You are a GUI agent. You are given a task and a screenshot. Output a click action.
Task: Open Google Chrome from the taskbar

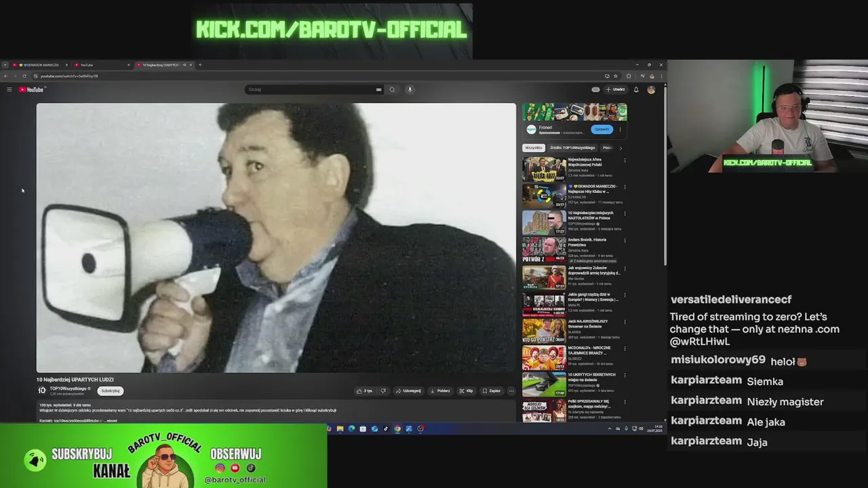coord(397,428)
